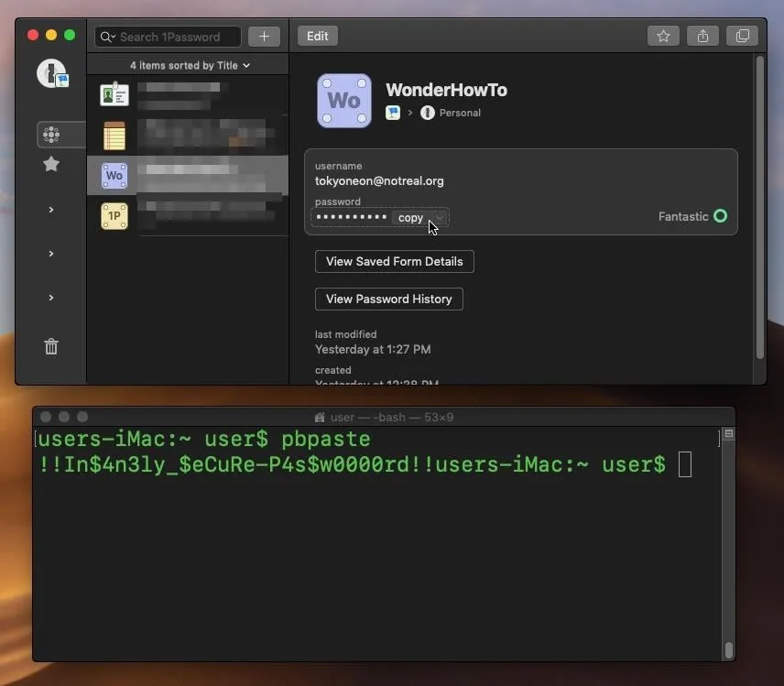Click the large WonderHowTo item icon

[344, 101]
